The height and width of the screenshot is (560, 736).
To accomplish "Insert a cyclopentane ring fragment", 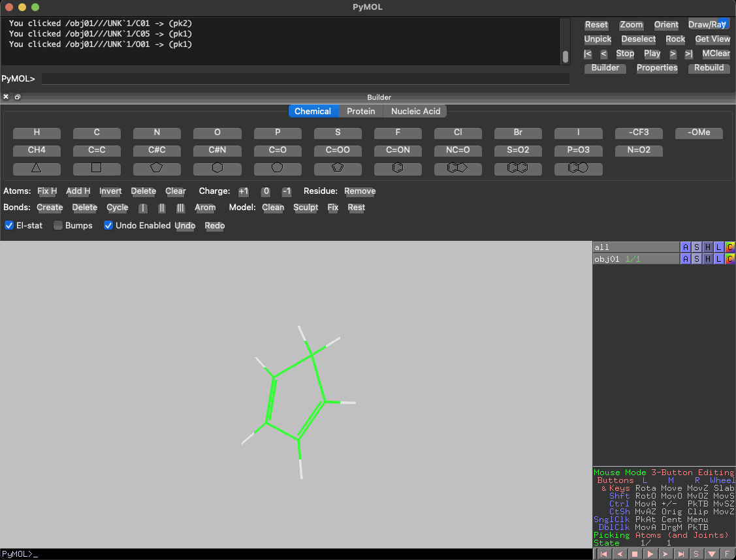I will [157, 168].
